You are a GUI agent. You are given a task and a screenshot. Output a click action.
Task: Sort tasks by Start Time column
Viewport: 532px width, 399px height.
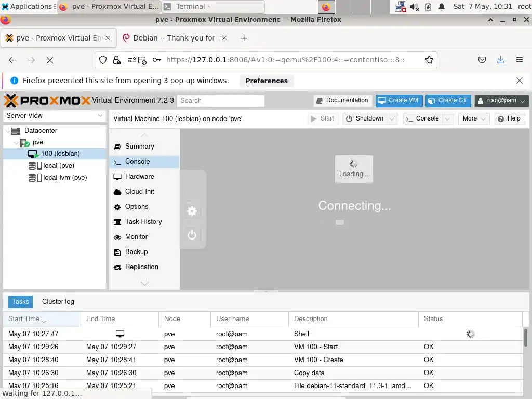[42, 319]
